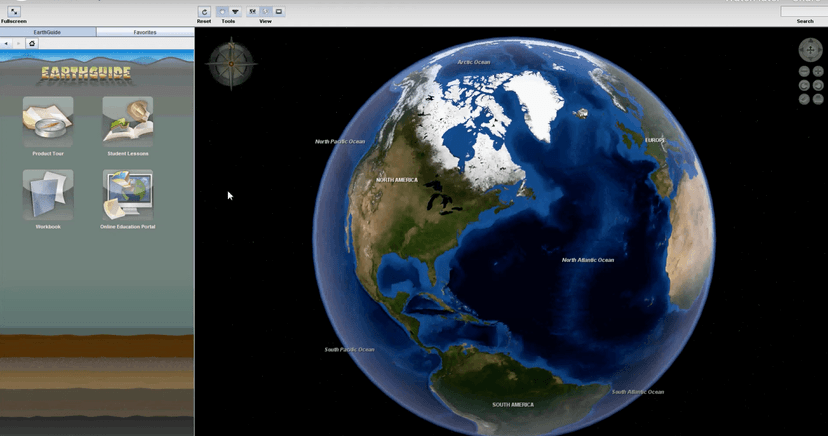Select the hand pan tool
This screenshot has width=828, height=436.
222,12
